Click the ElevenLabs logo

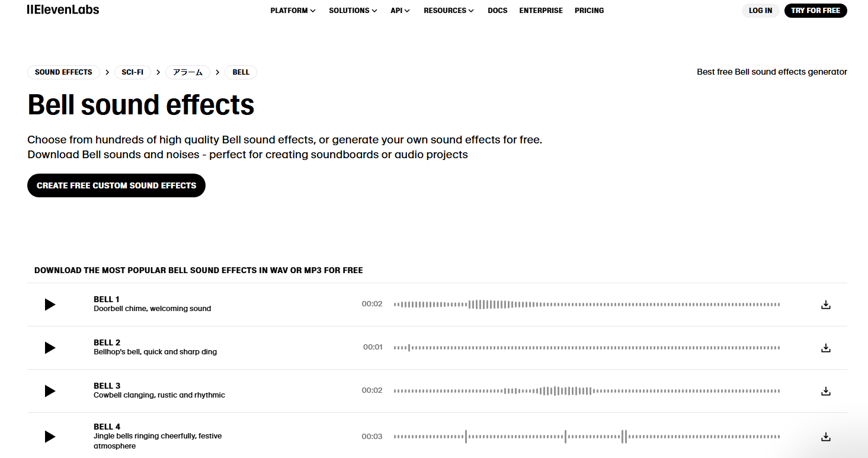click(x=62, y=9)
